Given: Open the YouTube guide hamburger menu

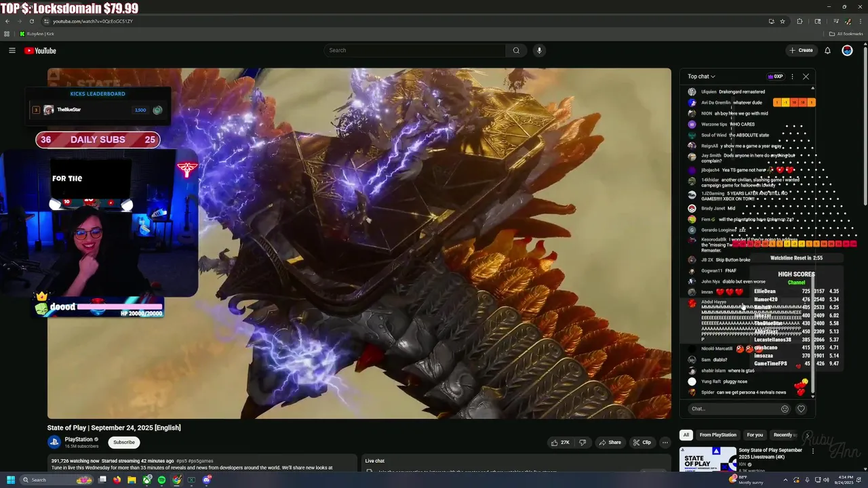Looking at the screenshot, I should click(x=12, y=51).
